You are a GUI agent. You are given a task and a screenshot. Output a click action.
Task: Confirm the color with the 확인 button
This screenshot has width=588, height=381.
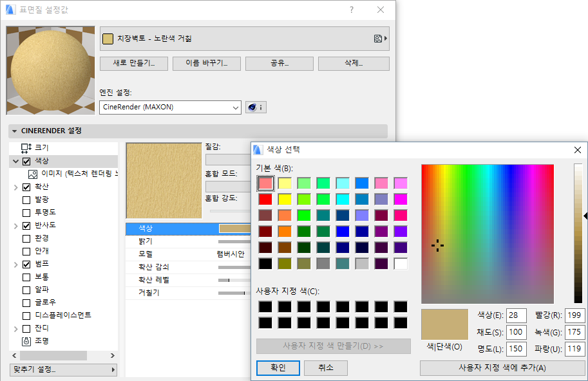(278, 367)
